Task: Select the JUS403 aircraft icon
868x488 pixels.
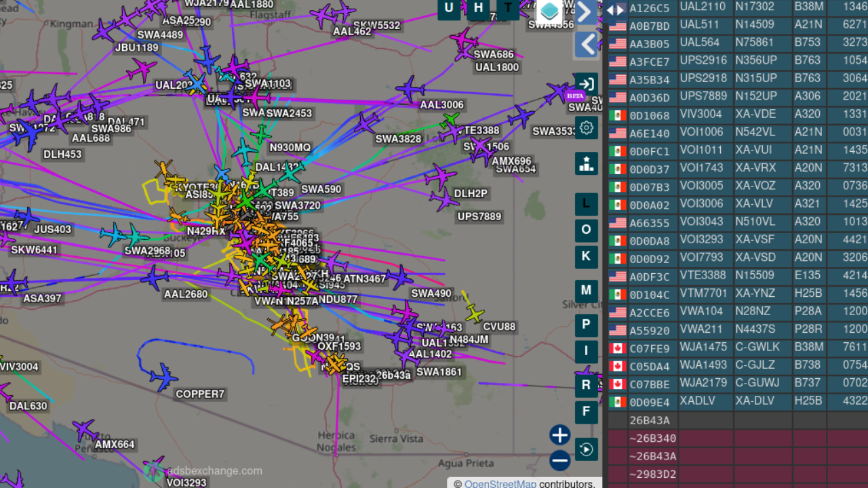Action: [26, 217]
